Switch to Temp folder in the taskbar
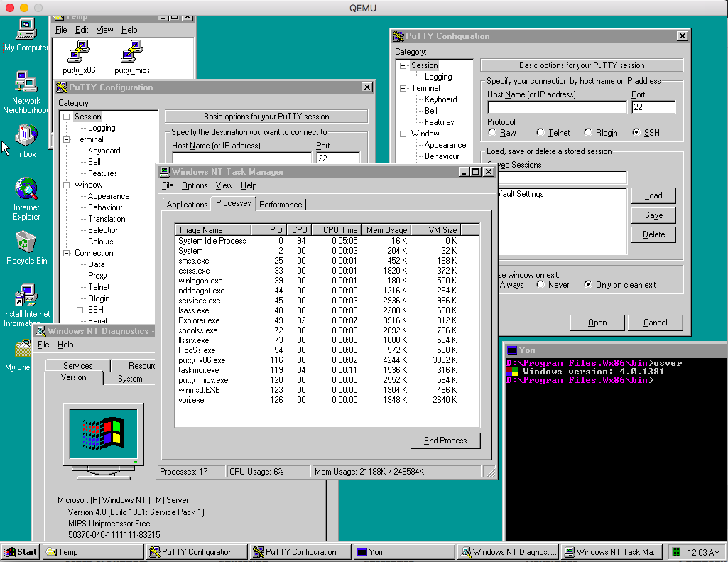This screenshot has height=562, width=728. coord(94,552)
